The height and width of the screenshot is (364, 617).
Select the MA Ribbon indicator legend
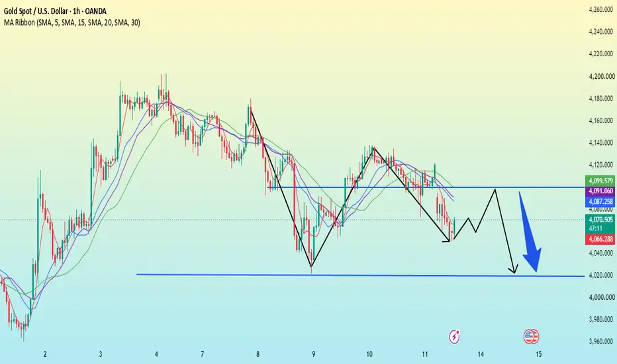coord(71,23)
